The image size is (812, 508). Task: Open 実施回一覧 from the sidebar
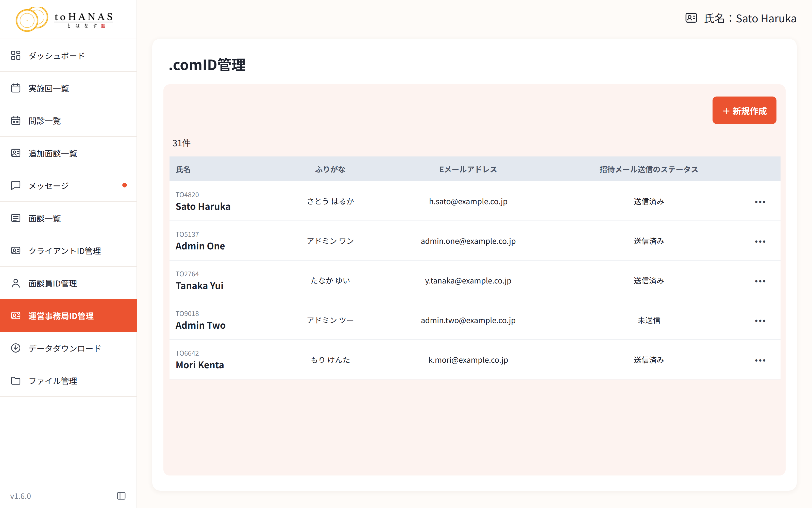click(x=69, y=88)
